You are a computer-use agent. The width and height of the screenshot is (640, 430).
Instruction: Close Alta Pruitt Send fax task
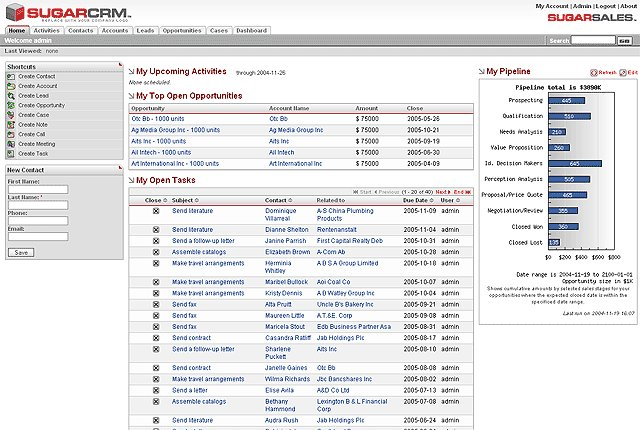coord(156,304)
